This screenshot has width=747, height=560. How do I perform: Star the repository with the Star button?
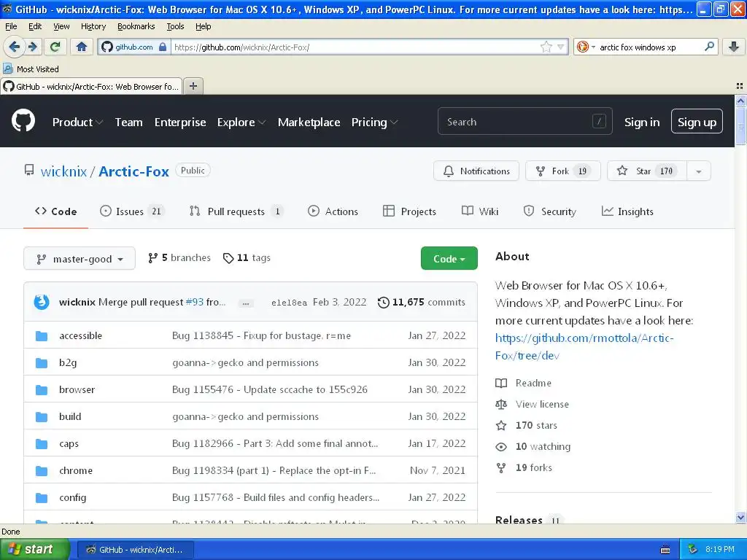[x=647, y=171]
